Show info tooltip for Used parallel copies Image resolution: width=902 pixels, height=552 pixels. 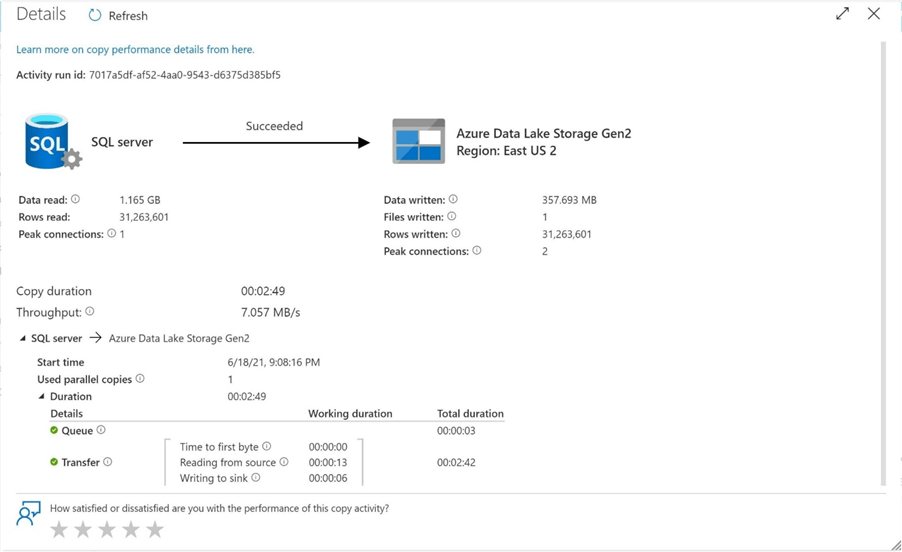click(140, 378)
